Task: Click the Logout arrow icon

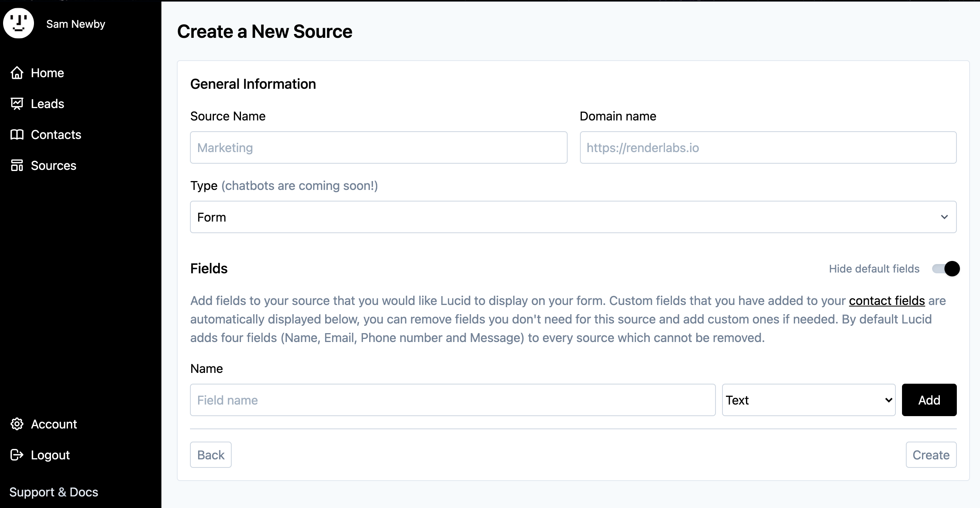Action: click(17, 455)
